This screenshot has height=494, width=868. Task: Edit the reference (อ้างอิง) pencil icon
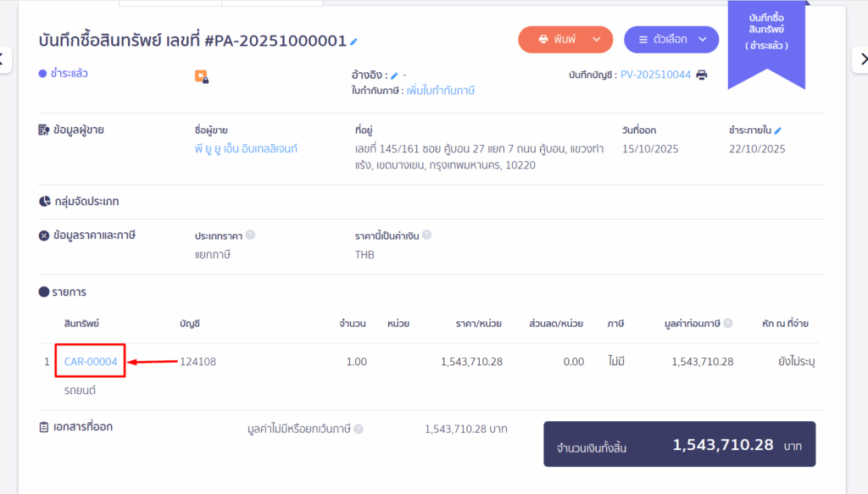pos(394,75)
